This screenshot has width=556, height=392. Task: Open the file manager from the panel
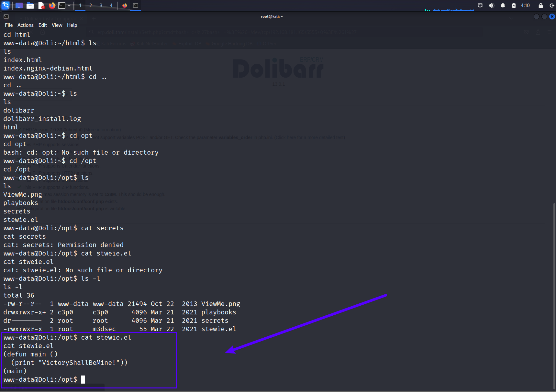(x=30, y=5)
